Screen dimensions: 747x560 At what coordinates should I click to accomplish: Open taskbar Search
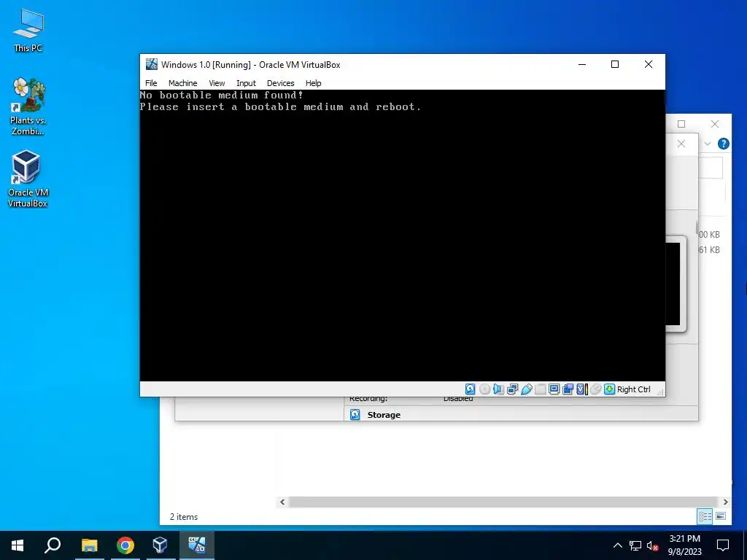[53, 545]
